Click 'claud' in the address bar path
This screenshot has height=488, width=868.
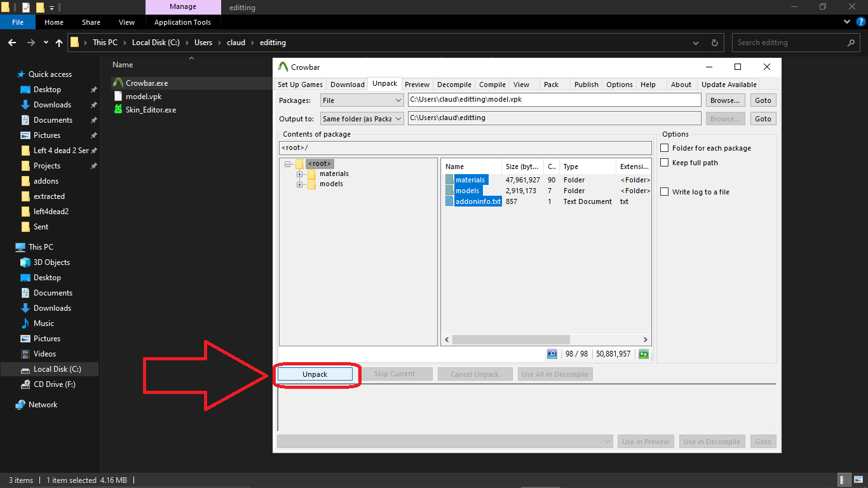236,43
